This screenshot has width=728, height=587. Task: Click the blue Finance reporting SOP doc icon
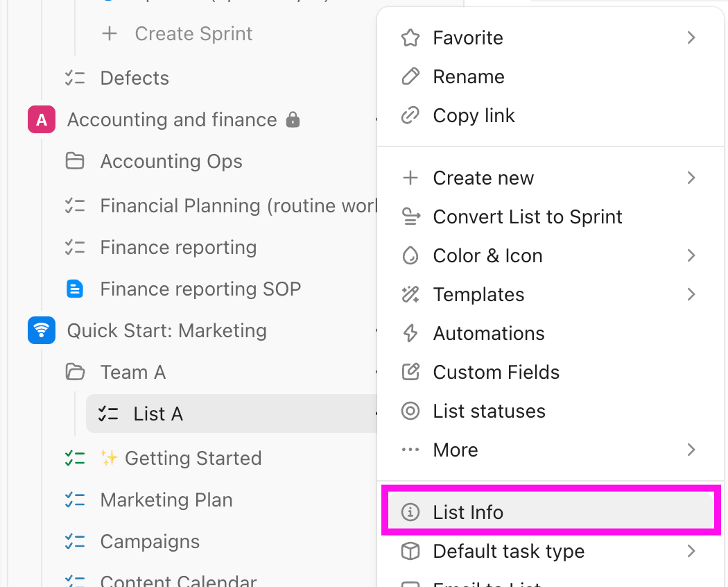(74, 289)
